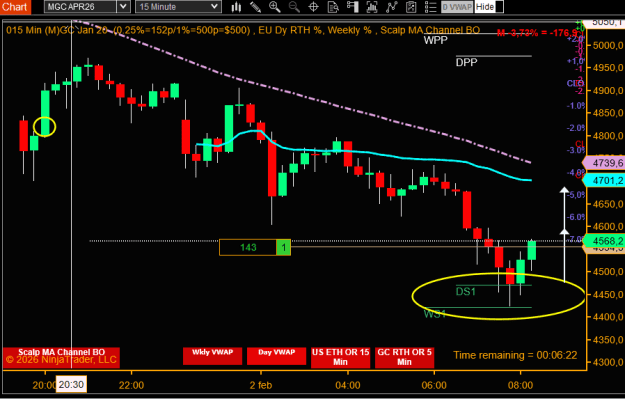Click the WPP pivot label
The image size is (625, 399).
click(x=435, y=40)
